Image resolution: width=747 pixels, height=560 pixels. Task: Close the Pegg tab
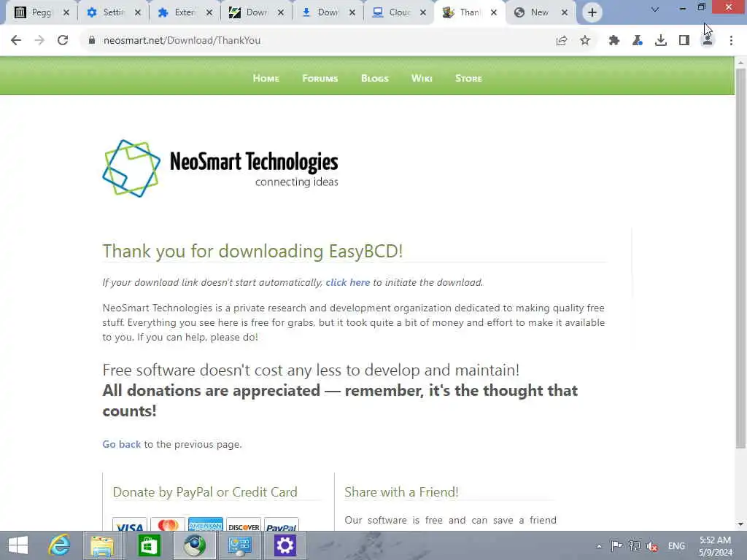66,13
